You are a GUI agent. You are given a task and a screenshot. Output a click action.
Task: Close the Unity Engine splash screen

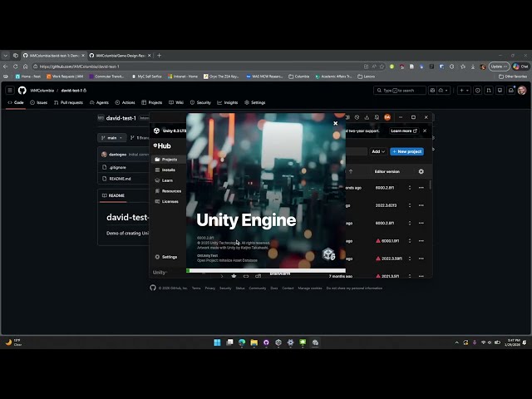(335, 124)
